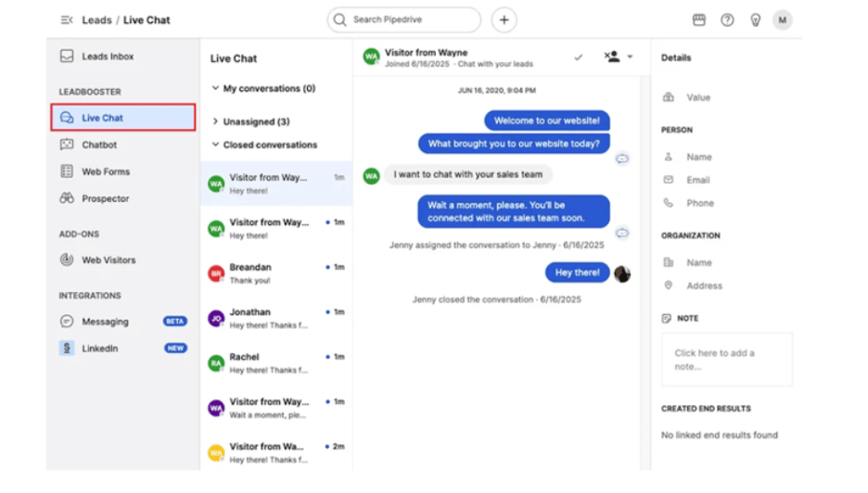Click the Prospector binoculars icon
This screenshot has height=493, width=868.
pos(67,198)
